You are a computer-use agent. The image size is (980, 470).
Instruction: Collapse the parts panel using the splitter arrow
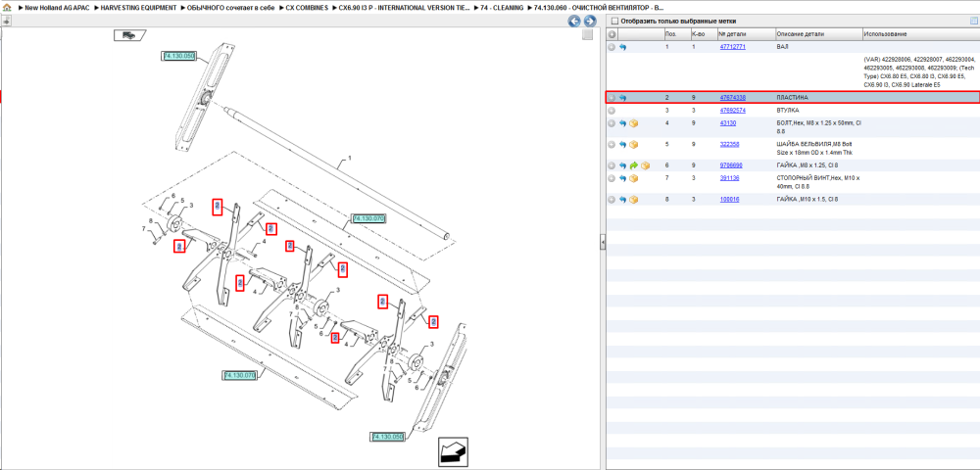coord(603,242)
